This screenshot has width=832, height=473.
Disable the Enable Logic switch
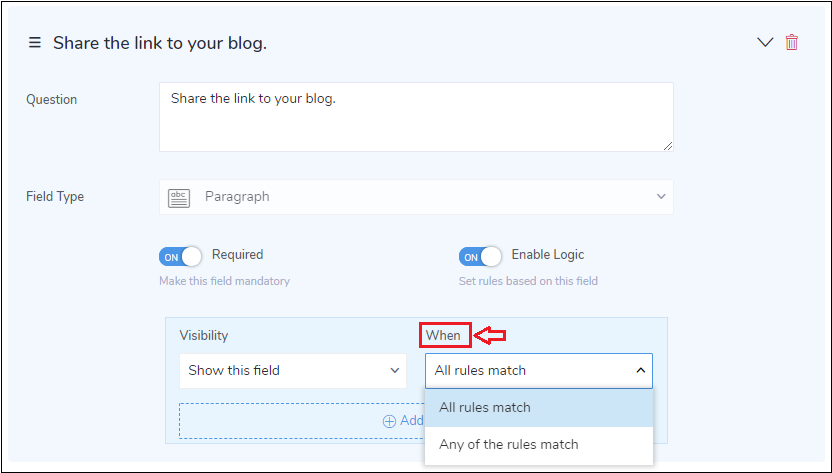[x=480, y=257]
